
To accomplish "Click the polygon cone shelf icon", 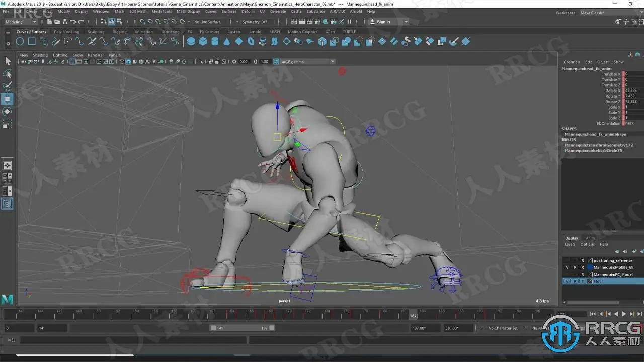I will point(227,41).
